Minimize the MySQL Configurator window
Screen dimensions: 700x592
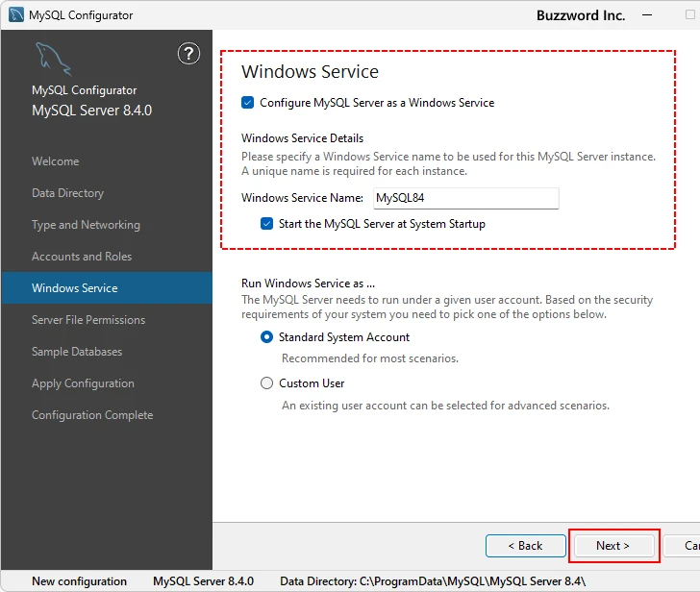click(647, 14)
